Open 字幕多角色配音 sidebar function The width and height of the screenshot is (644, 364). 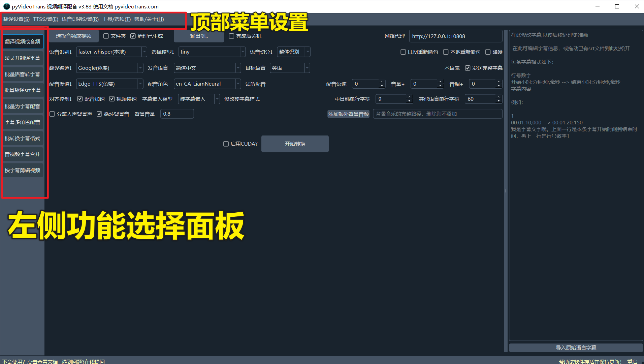coord(23,122)
